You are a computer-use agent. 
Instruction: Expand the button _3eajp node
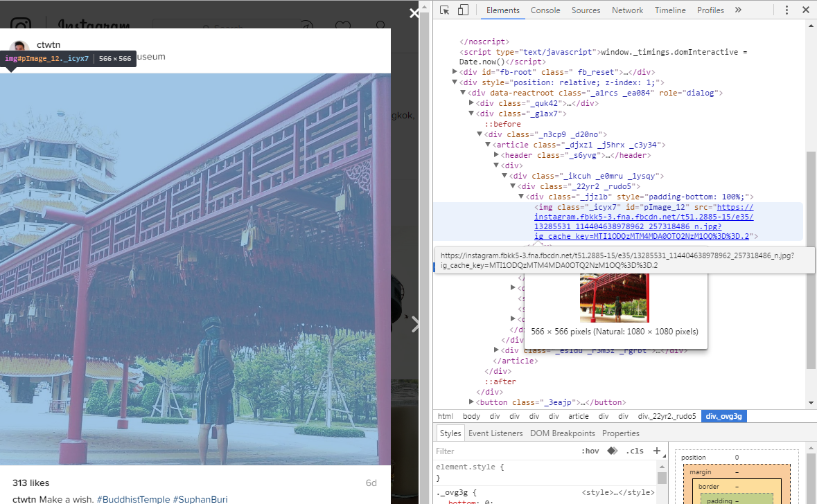point(471,402)
